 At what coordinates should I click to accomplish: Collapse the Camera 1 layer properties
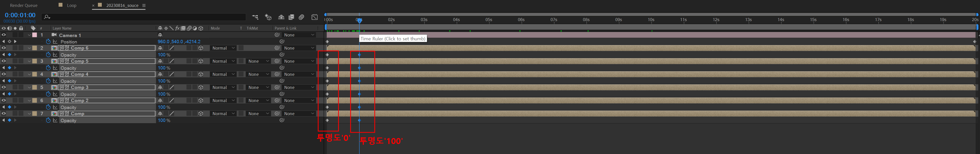click(x=29, y=35)
